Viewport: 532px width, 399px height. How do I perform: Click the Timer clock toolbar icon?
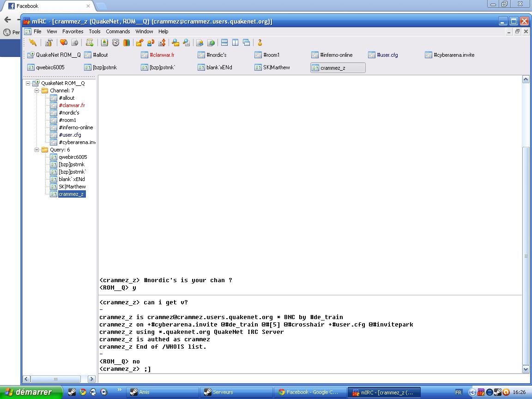coord(115,42)
